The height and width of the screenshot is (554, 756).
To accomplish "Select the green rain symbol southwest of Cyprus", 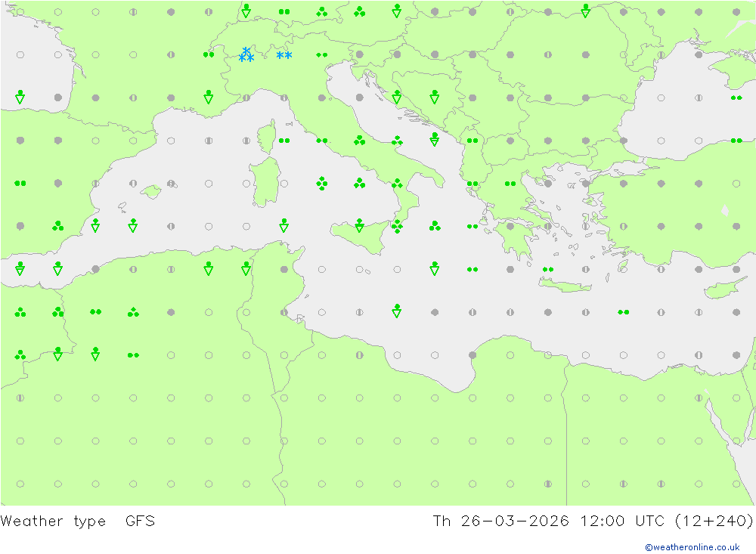I will [x=623, y=311].
